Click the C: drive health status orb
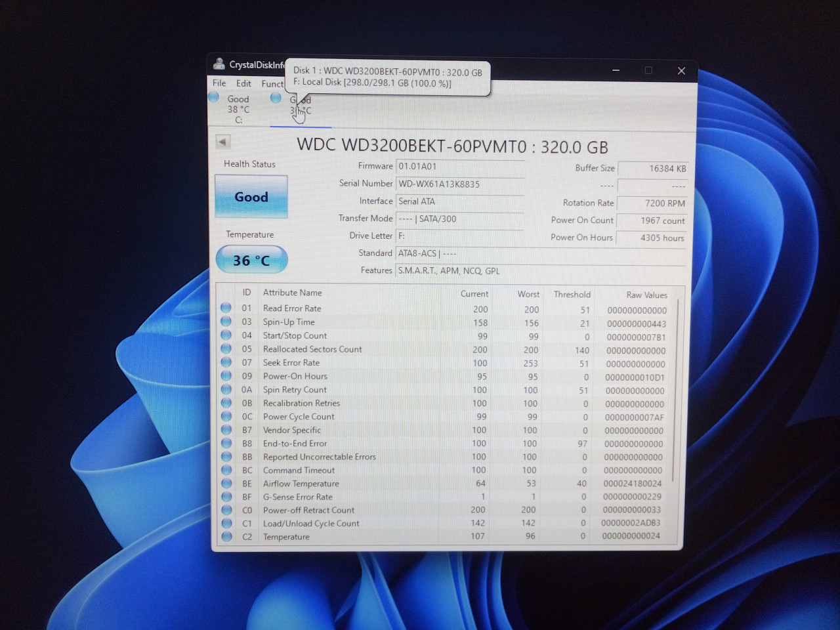840x630 pixels. pyautogui.click(x=213, y=97)
